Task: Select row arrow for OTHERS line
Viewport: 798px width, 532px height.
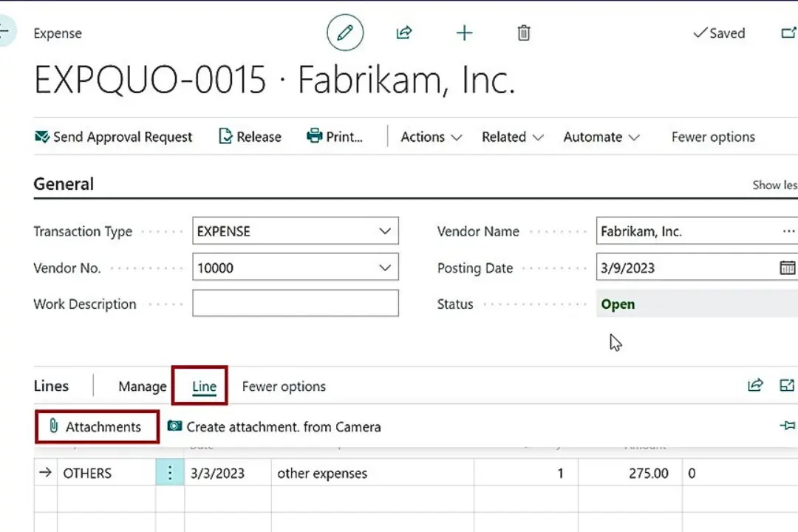Action: (45, 472)
